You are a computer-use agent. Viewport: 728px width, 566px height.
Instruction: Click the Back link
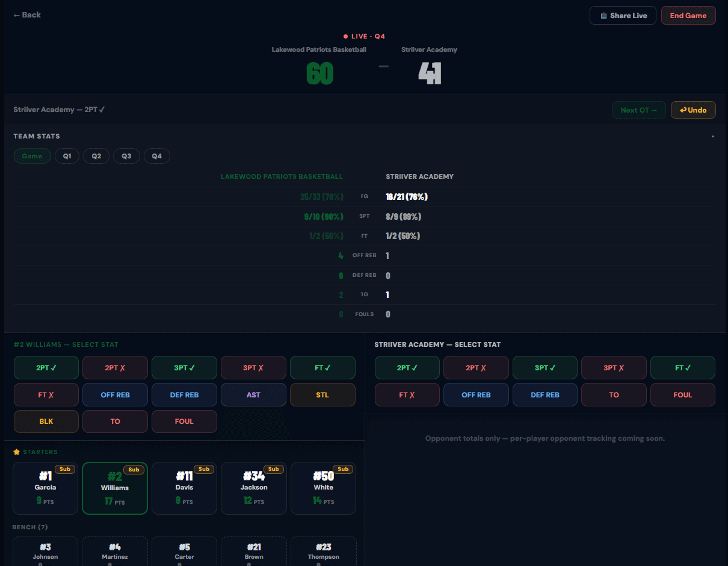pyautogui.click(x=27, y=15)
